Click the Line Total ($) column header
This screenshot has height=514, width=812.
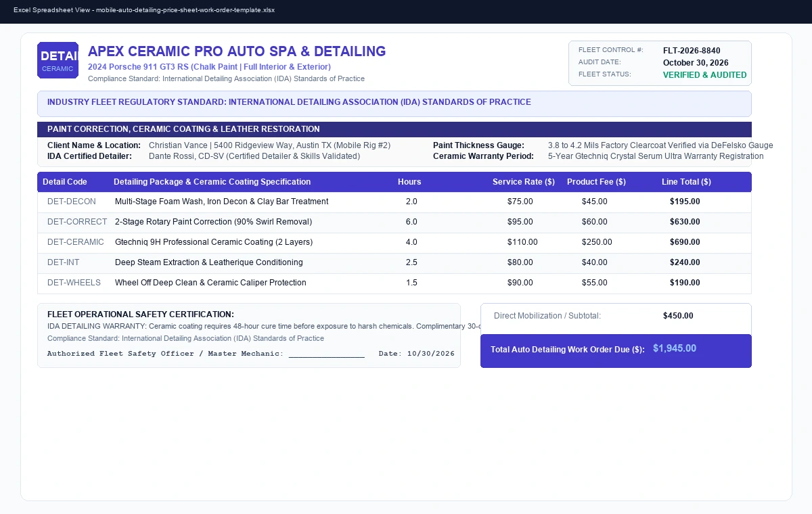[686, 182]
